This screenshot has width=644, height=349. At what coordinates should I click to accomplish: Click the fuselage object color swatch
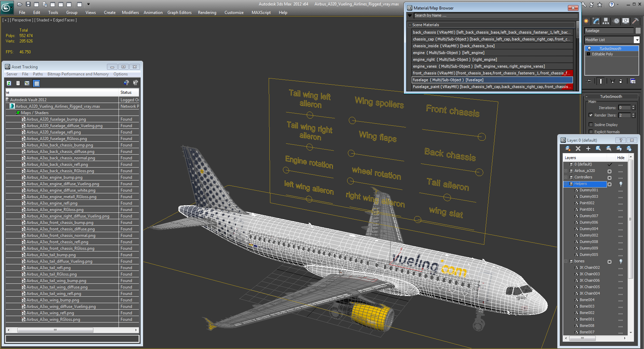coord(638,31)
